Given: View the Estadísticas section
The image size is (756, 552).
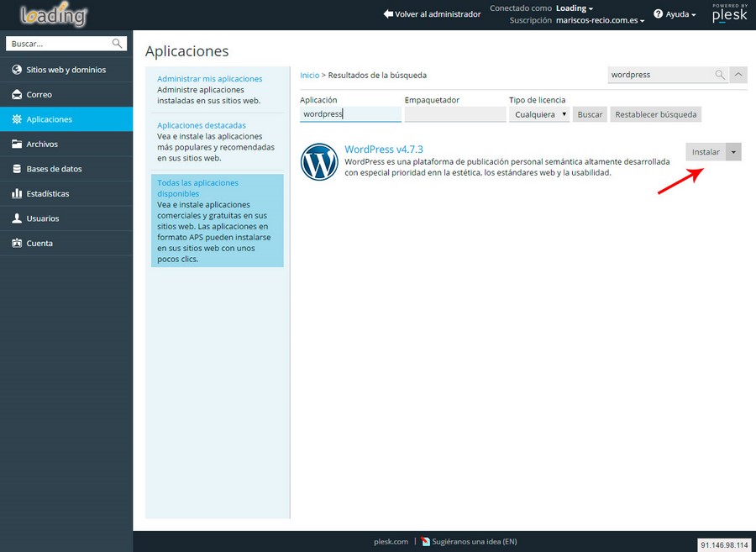Looking at the screenshot, I should point(66,193).
